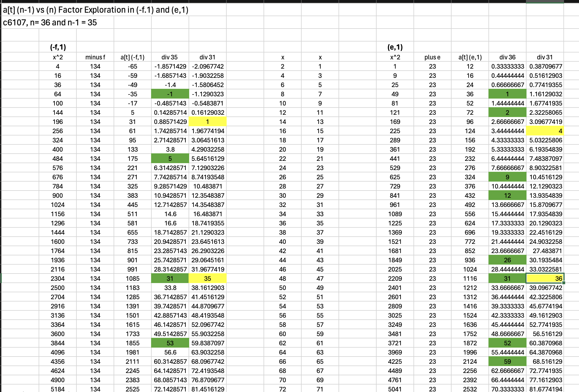
Task: Click the cell showing '-1.8571429'
Action: [x=170, y=66]
